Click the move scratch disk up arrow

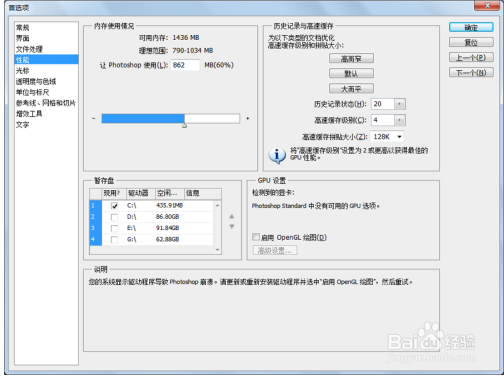(x=232, y=216)
